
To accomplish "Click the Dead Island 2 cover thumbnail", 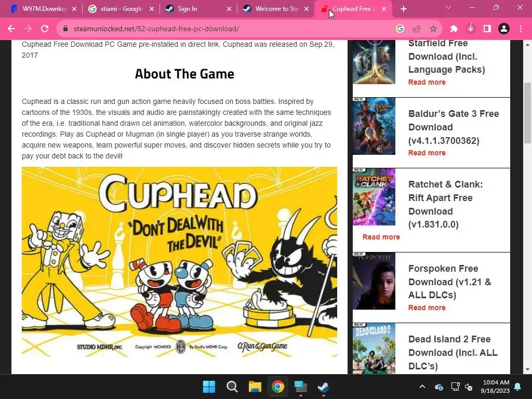I will pyautogui.click(x=374, y=349).
